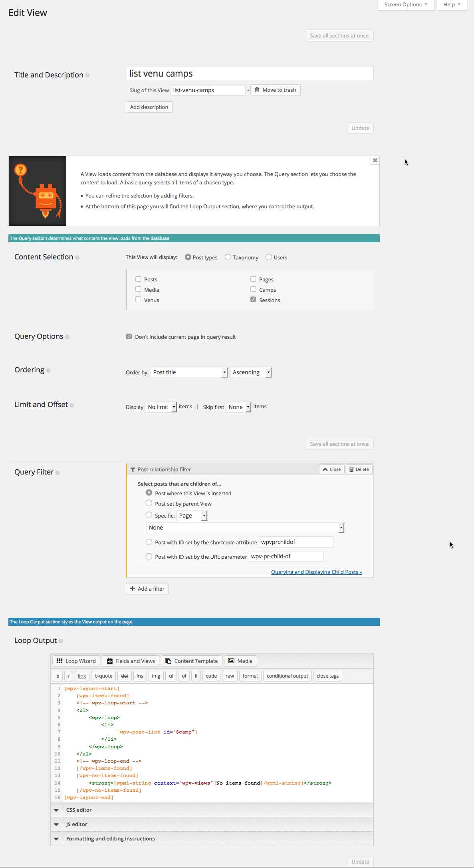
Task: Expand Formatting and editing instructions
Action: coord(212,838)
